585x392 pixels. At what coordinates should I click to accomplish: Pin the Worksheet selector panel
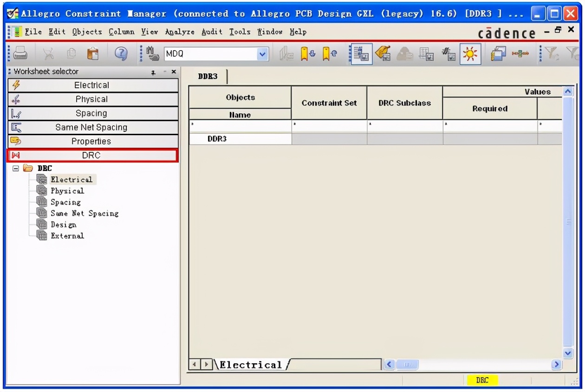[153, 72]
